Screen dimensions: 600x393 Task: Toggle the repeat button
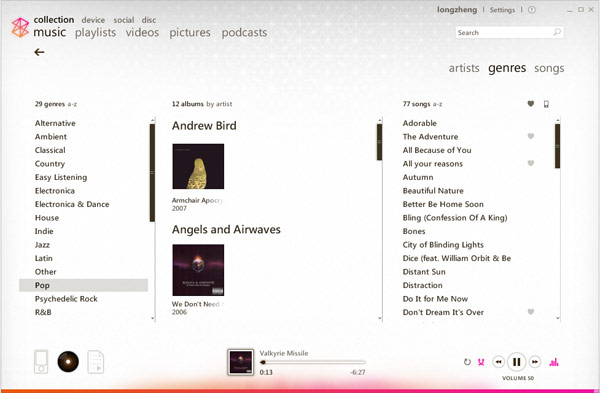click(467, 362)
